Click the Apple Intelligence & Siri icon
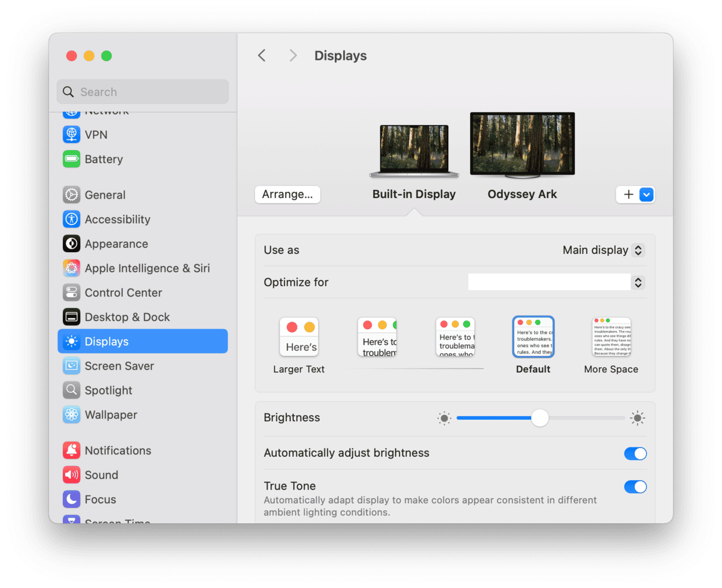 pos(71,268)
